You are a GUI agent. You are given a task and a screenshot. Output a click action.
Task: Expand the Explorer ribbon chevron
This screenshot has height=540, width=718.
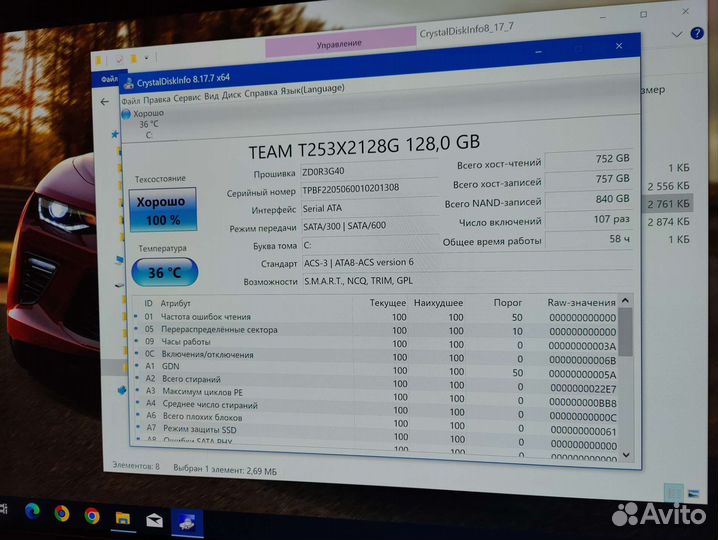tap(676, 34)
